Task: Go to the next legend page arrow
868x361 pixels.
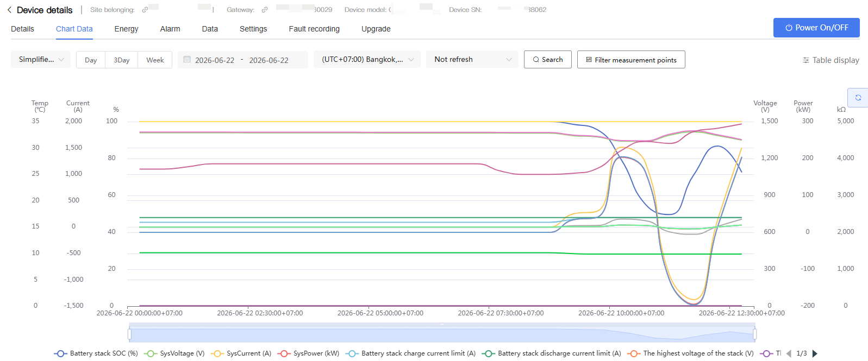Action: click(x=815, y=353)
